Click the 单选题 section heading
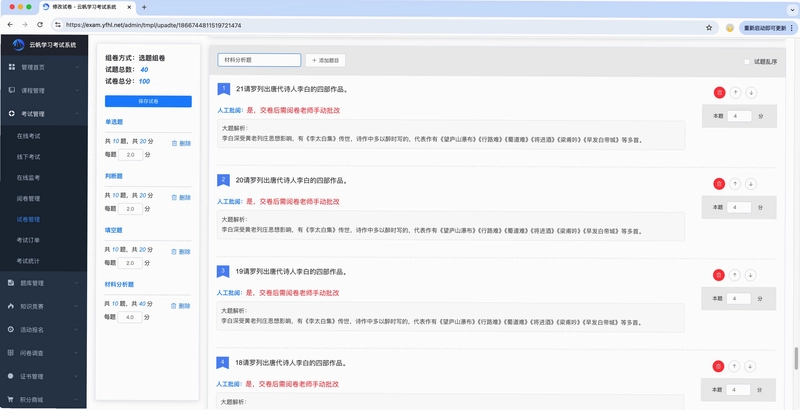Image resolution: width=800 pixels, height=410 pixels. [114, 122]
